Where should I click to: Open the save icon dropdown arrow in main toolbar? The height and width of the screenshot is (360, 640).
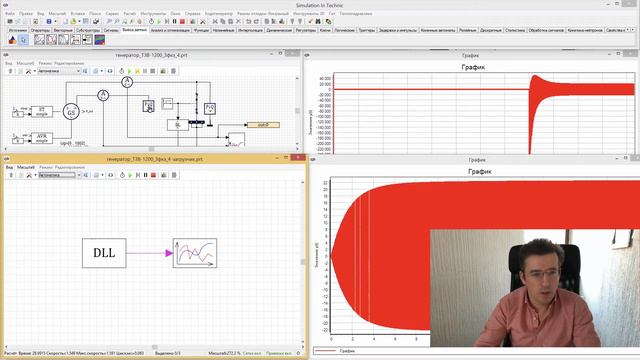tap(55, 21)
